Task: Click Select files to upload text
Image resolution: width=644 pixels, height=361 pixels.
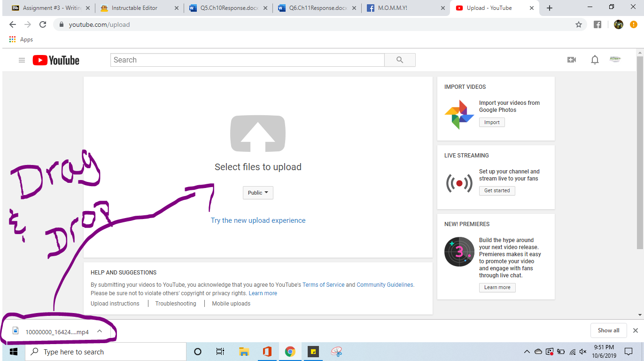Action: pos(258,167)
